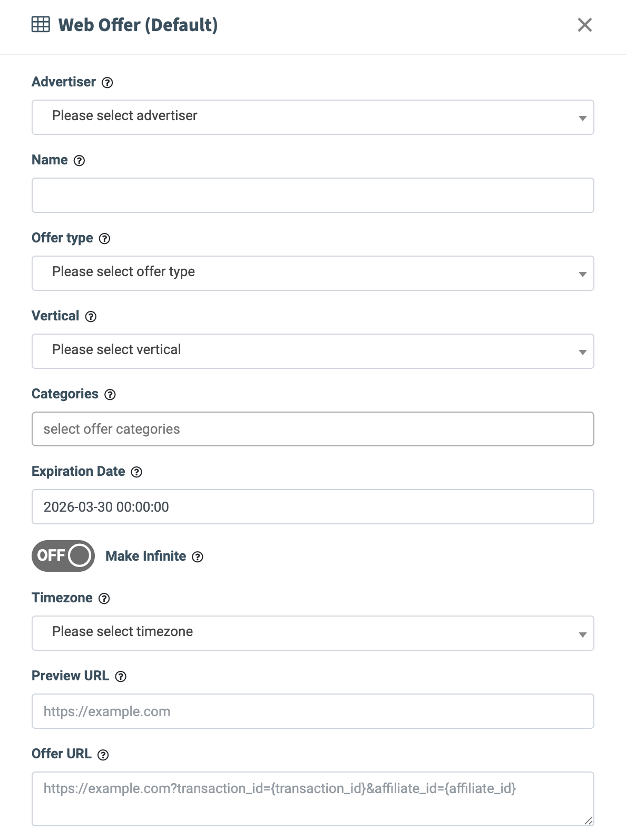Expand the offer type dropdown
Viewport: 626px width, 840px height.
coord(312,273)
